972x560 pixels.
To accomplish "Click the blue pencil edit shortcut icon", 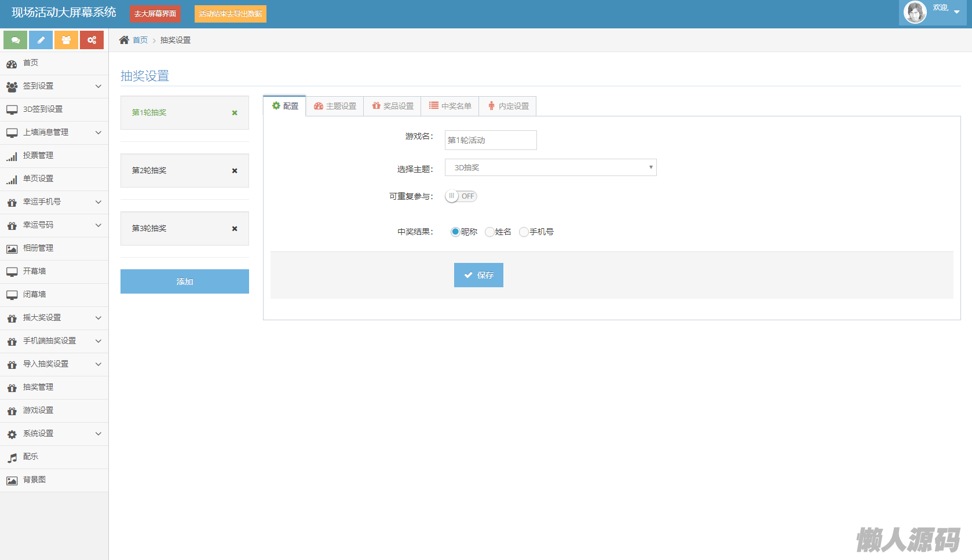I will [x=41, y=40].
